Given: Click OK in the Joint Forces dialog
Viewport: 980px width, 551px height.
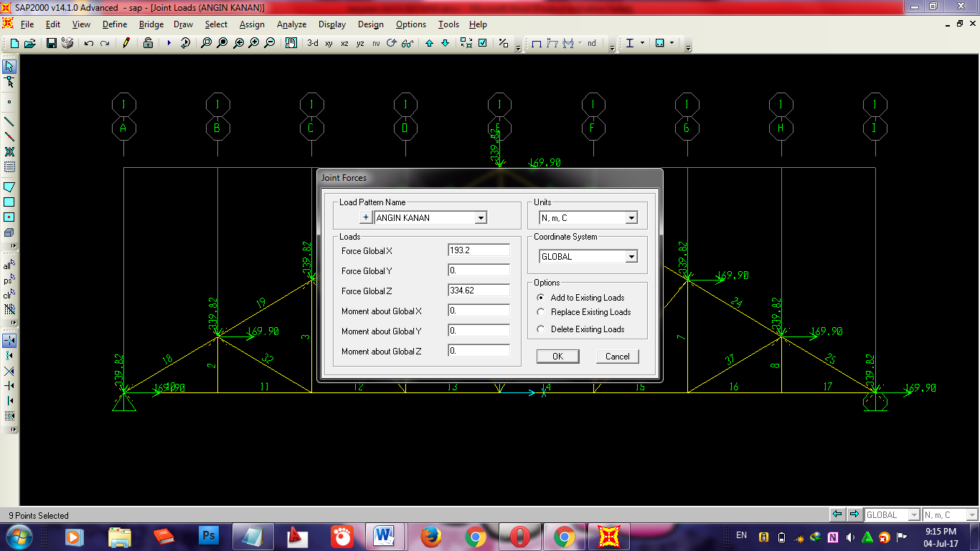Looking at the screenshot, I should pos(557,357).
